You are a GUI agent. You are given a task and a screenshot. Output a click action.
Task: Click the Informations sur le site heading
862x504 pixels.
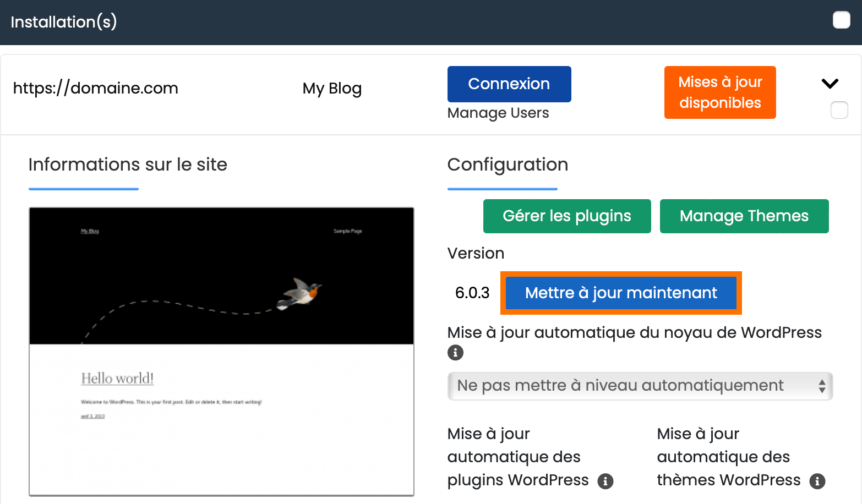pyautogui.click(x=128, y=165)
